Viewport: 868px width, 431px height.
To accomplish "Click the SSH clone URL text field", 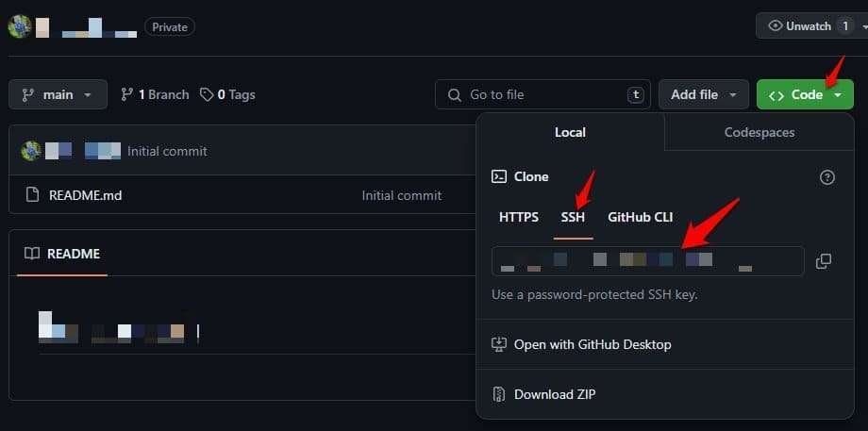I will (x=647, y=261).
